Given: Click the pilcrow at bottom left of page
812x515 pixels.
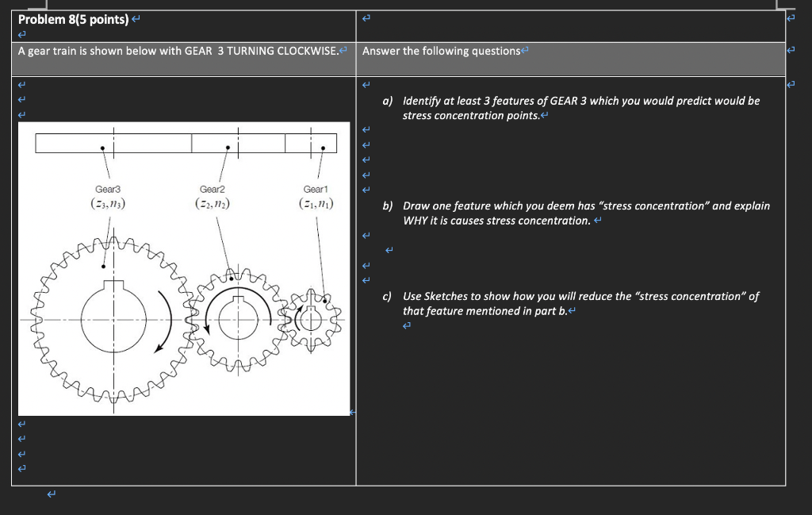Looking at the screenshot, I should click(51, 494).
